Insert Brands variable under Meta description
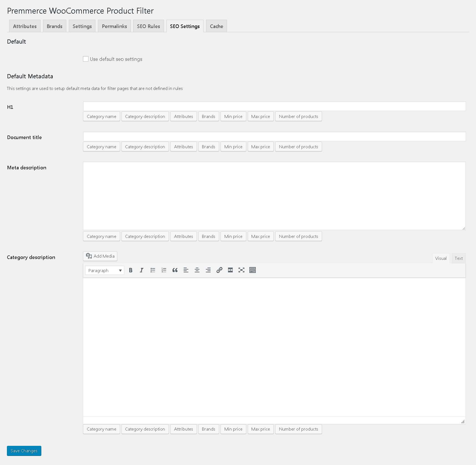This screenshot has width=476, height=465. click(209, 236)
